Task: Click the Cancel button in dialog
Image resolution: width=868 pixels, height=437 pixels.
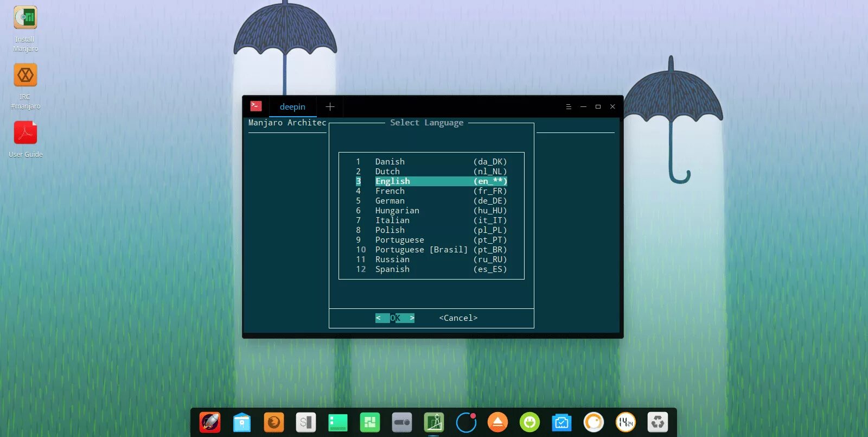Action: pyautogui.click(x=458, y=318)
